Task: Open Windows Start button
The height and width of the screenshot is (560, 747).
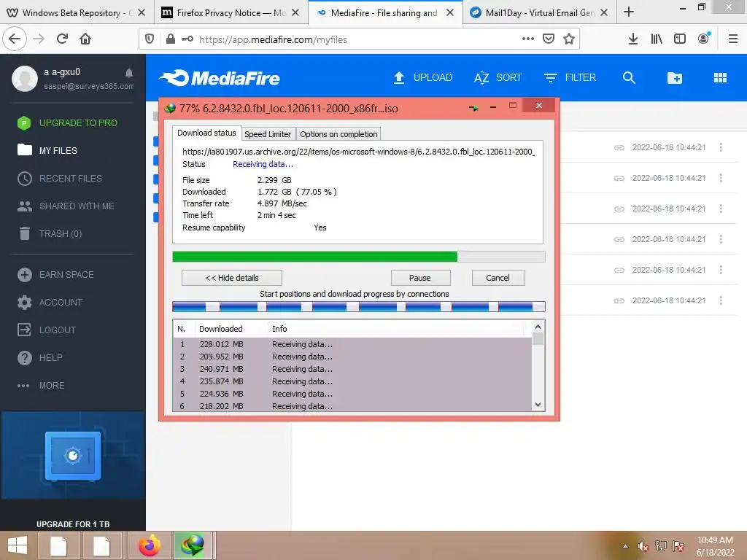Action: [18, 545]
